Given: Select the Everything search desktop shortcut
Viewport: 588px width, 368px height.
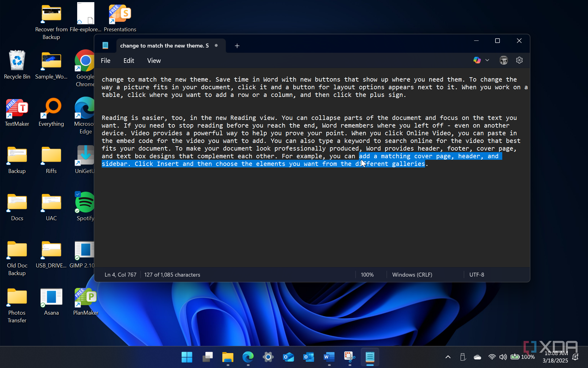Looking at the screenshot, I should click(51, 113).
